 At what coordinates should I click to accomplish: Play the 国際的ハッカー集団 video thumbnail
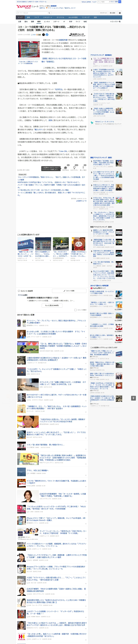tap(119, 232)
